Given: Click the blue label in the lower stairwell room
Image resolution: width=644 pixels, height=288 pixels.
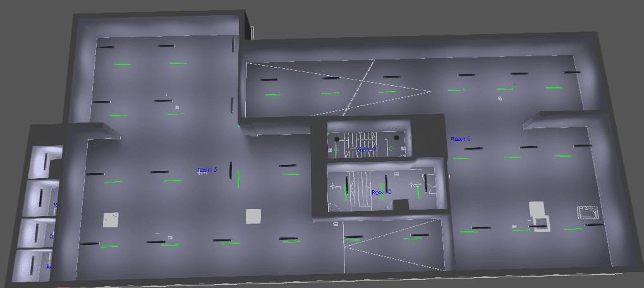Looking at the screenshot, I should click(x=381, y=192).
